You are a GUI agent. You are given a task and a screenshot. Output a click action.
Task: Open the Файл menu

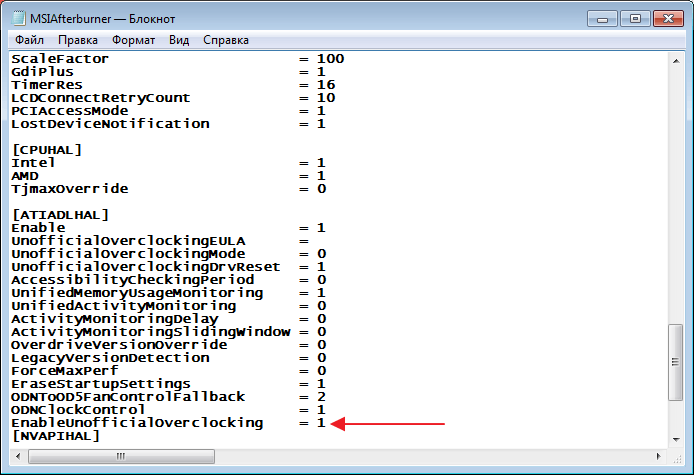29,40
